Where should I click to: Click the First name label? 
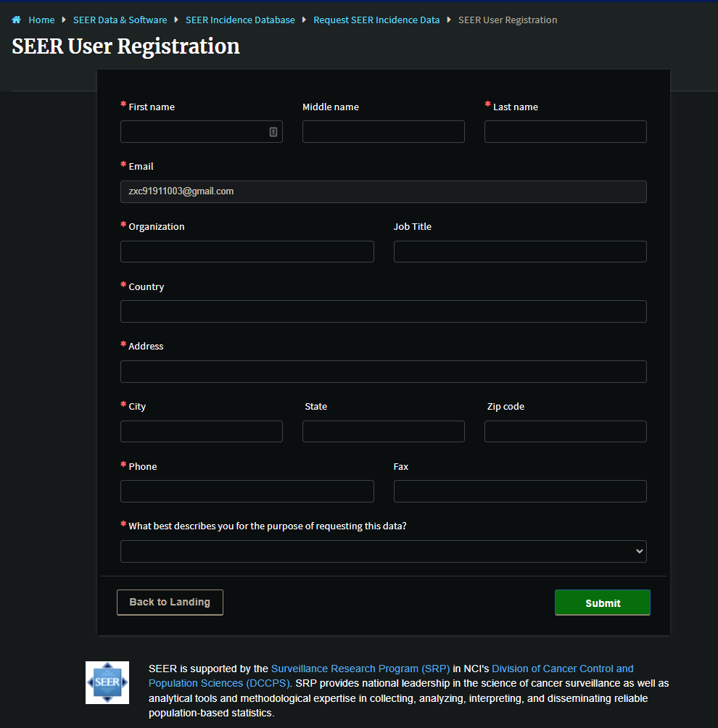[x=152, y=107]
